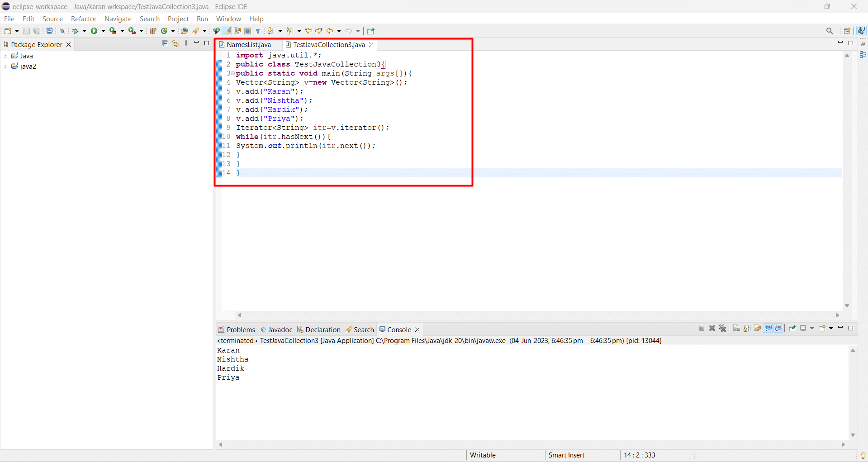Open the Coverage dropdown arrow
868x462 pixels.
(122, 31)
